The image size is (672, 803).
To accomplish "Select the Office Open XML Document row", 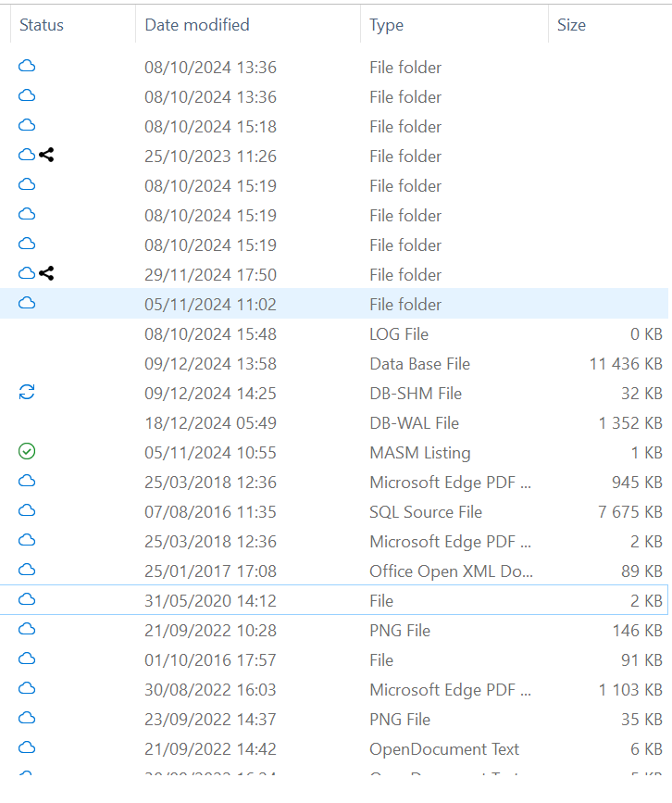I will (x=451, y=571).
